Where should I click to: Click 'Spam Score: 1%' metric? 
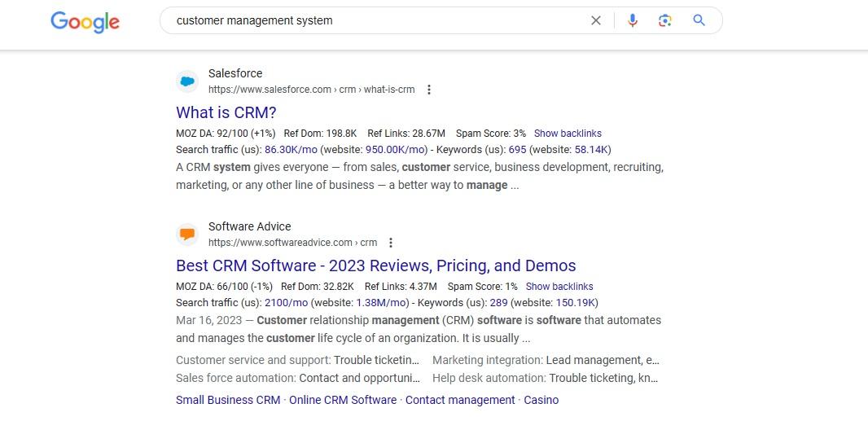click(483, 286)
